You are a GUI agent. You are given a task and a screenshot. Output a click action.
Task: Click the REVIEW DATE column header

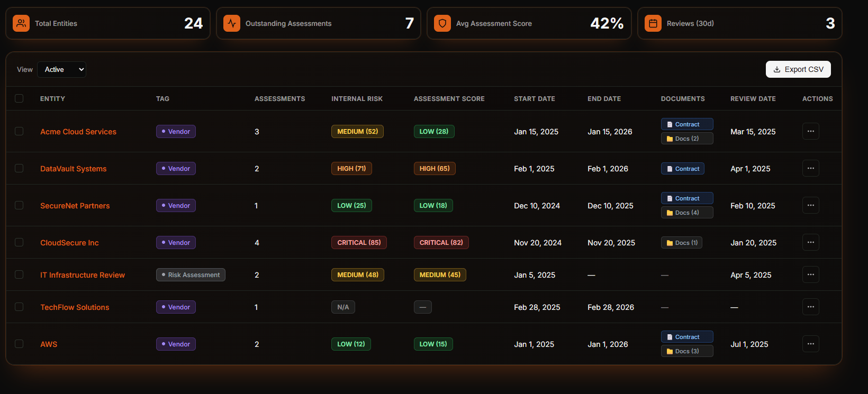pyautogui.click(x=753, y=99)
